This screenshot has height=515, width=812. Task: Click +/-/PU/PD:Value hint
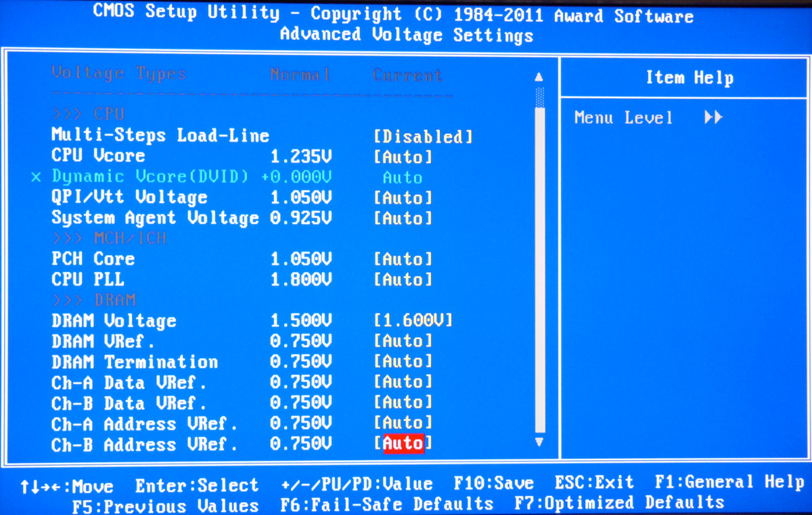[x=357, y=484]
